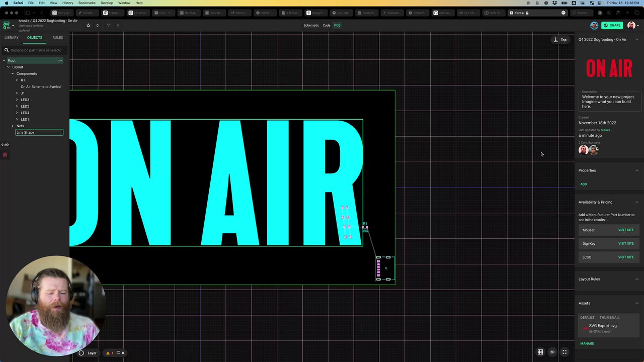Expand the LED4 tree item
Image resolution: width=644 pixels, height=362 pixels.
pyautogui.click(x=17, y=113)
